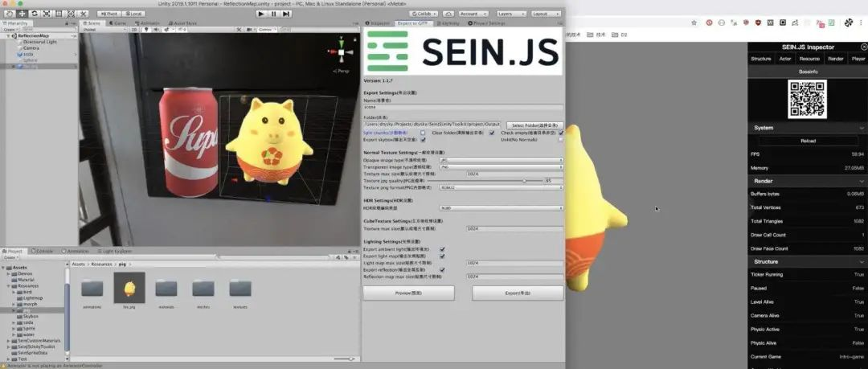
Task: Open the textures folder in Project
Action: pyautogui.click(x=240, y=288)
